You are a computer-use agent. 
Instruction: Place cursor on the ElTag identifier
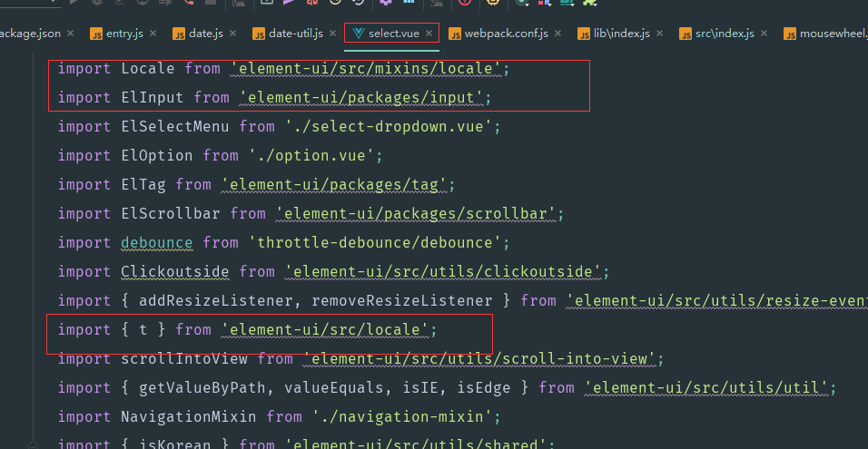click(x=143, y=185)
